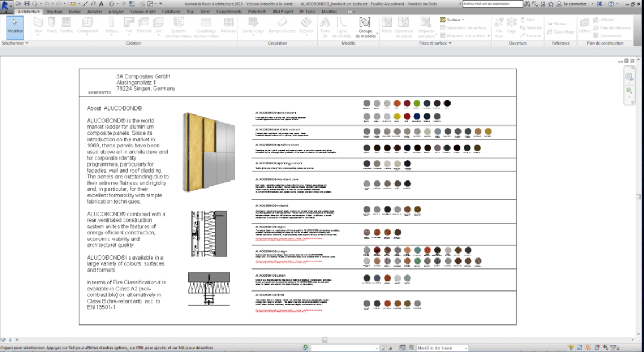Screen dimensions: 644x352
Task: Click the keyword search input field
Action: tap(492, 4)
